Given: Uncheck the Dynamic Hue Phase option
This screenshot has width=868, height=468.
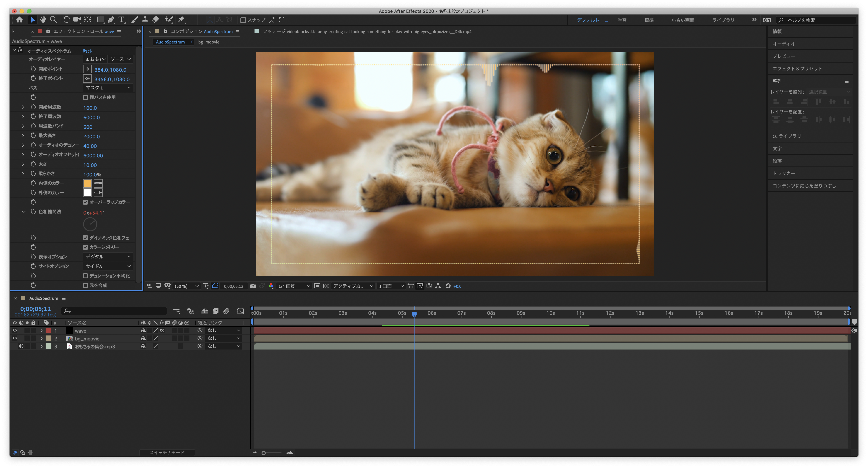Looking at the screenshot, I should pos(85,238).
